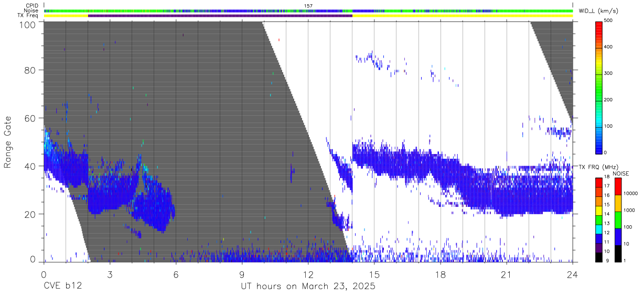The height and width of the screenshot is (297, 644).
Task: Select the orange 15–16 MHz frequency swatch
Action: tap(599, 201)
